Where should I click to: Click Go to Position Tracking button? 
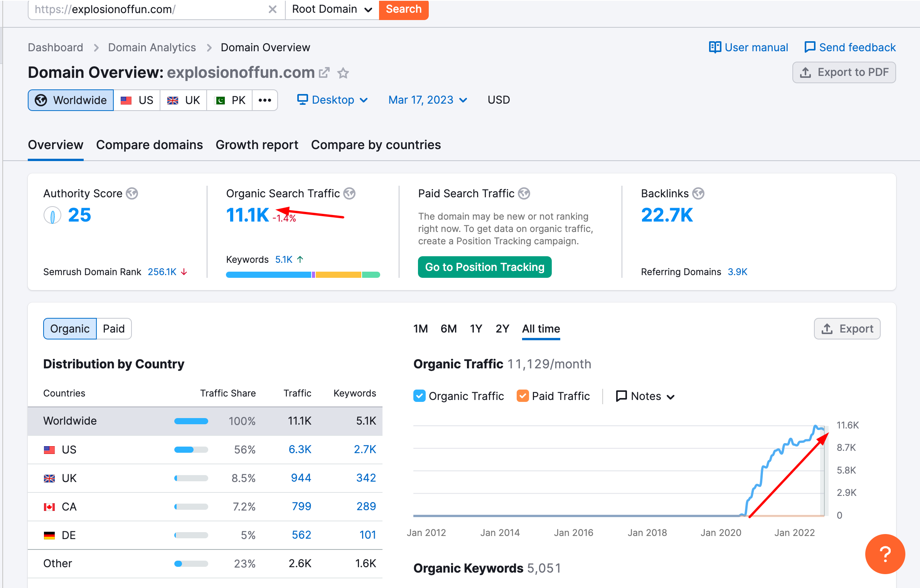(x=485, y=267)
